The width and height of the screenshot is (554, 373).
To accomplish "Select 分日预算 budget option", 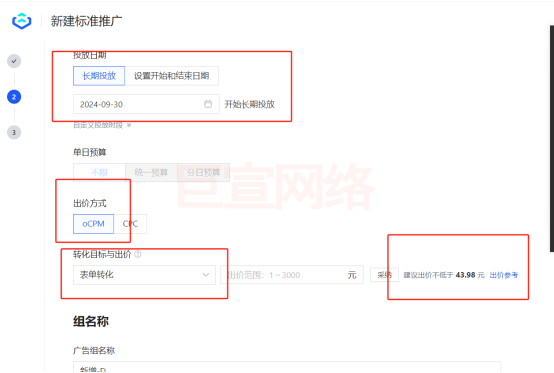I will pyautogui.click(x=204, y=172).
